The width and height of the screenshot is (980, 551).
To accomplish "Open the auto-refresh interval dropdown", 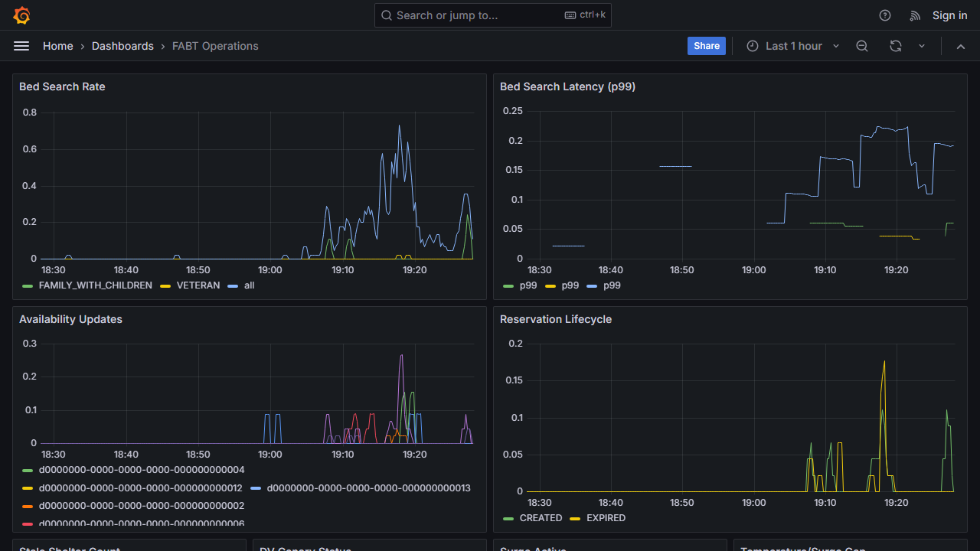I will tap(922, 46).
